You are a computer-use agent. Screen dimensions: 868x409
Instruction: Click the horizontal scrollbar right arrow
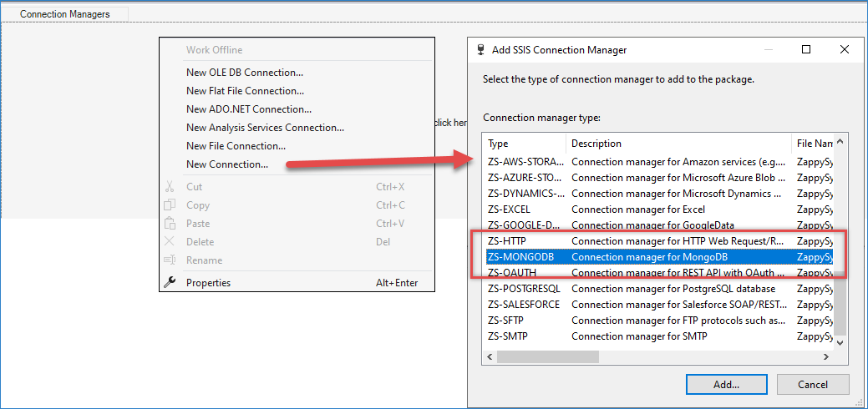827,357
